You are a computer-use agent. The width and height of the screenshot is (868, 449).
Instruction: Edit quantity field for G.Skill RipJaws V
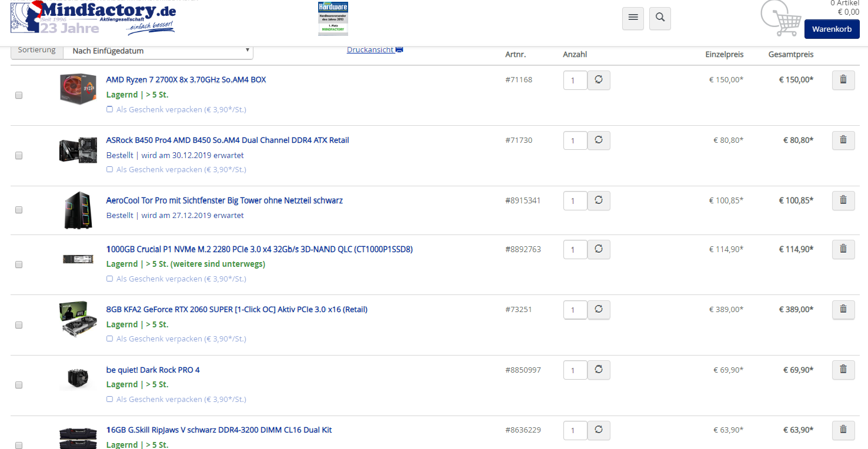click(575, 431)
